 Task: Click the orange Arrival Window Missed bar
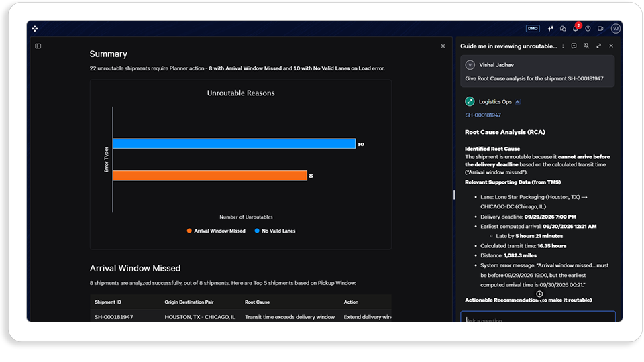pos(210,176)
